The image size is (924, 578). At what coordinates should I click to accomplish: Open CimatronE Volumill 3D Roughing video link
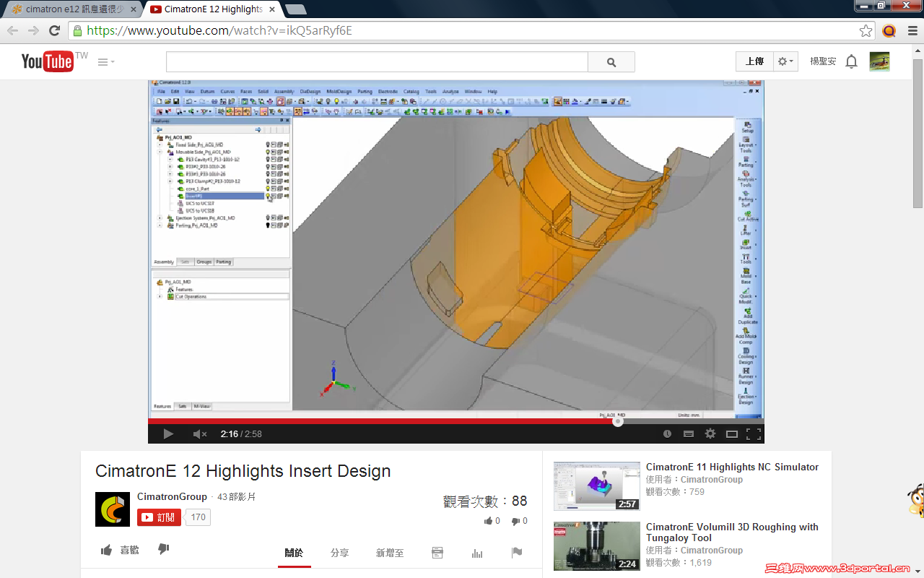coord(732,532)
